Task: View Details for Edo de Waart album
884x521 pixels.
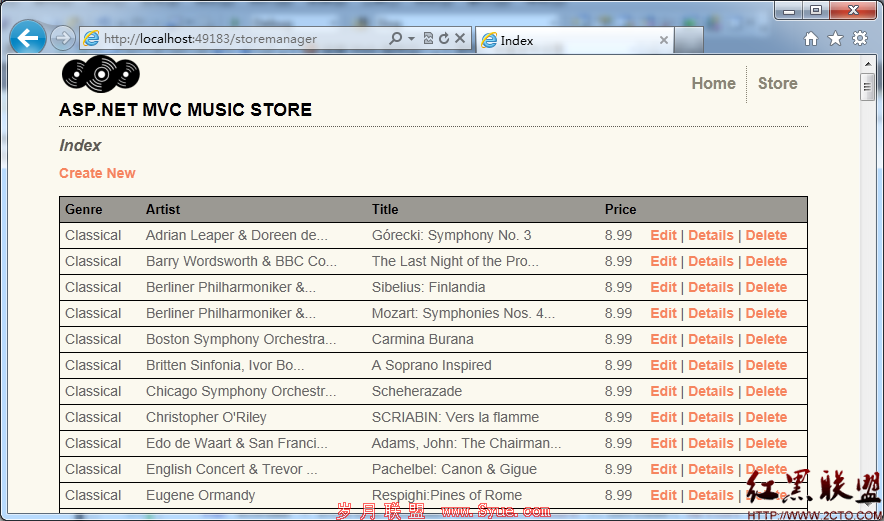Action: [711, 443]
